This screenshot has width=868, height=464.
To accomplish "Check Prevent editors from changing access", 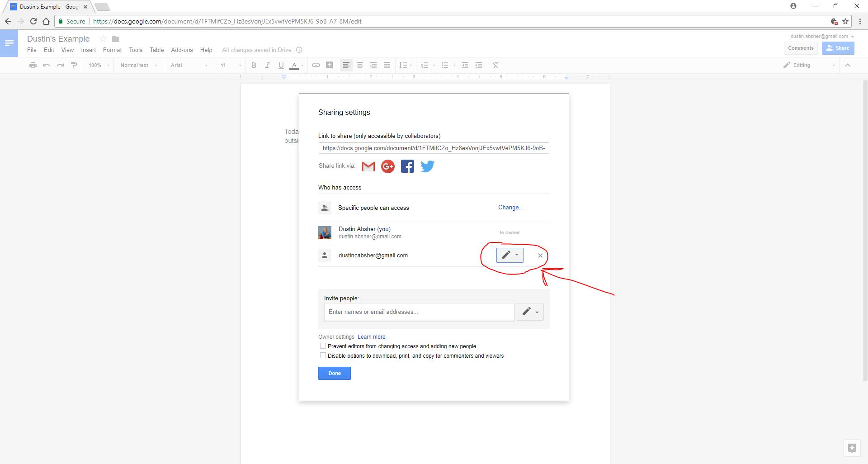I will (x=323, y=346).
